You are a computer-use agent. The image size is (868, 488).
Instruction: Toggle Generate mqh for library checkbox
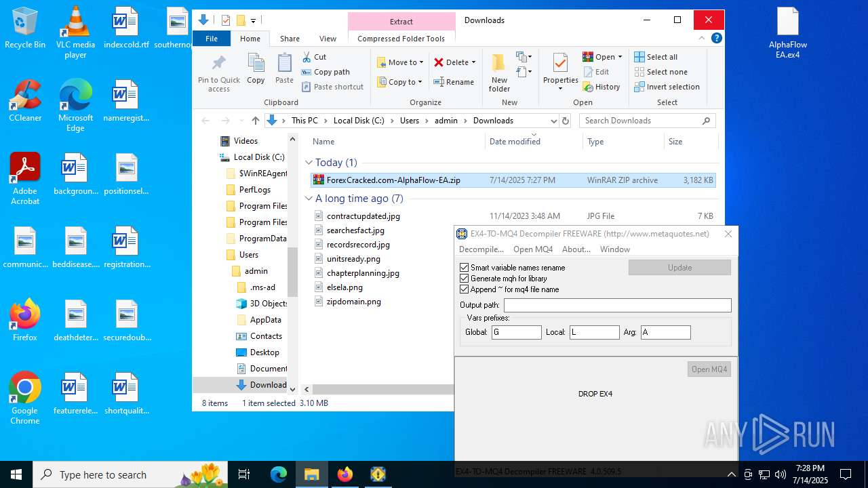(x=465, y=279)
